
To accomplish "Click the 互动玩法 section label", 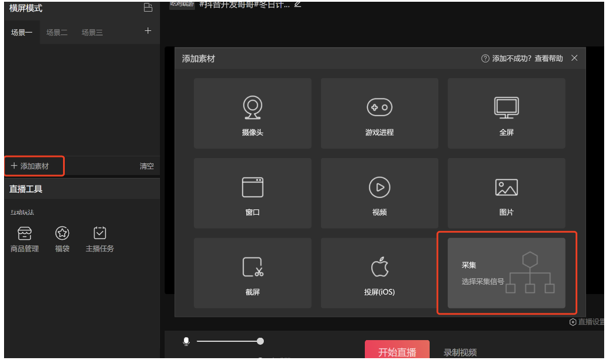I will 22,212.
